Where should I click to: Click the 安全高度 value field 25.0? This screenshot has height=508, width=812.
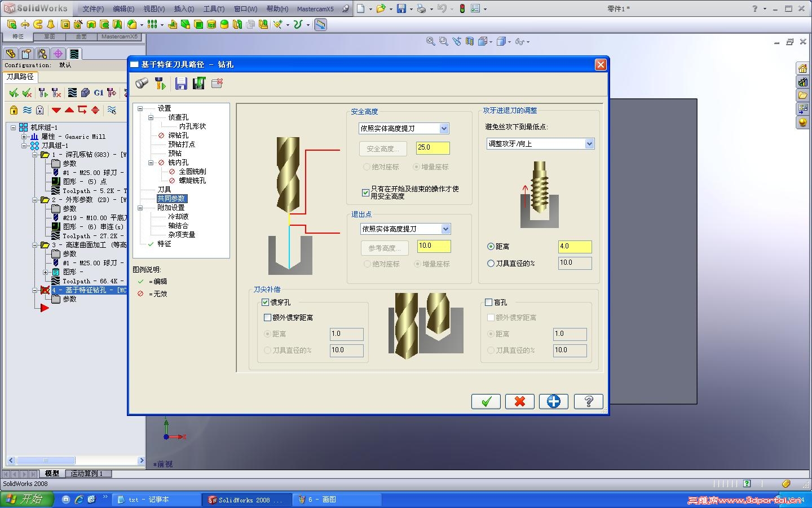[433, 148]
